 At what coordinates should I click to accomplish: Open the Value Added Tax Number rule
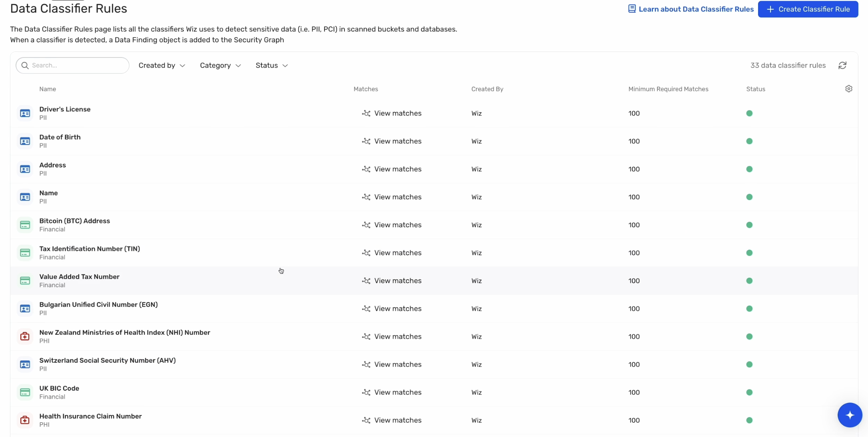[x=79, y=277]
